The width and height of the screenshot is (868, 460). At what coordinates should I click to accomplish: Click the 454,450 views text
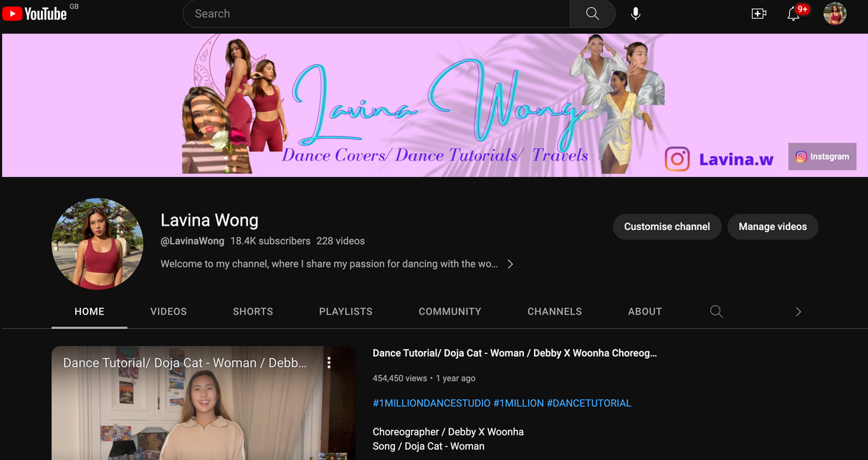pyautogui.click(x=400, y=378)
